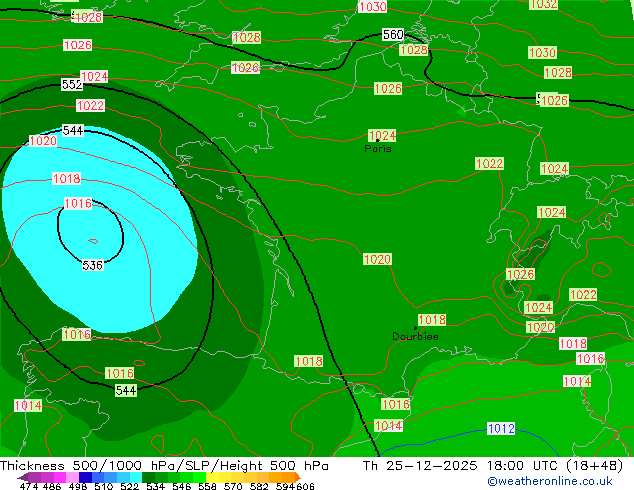634x490 pixels.
Task: Click the 1030 label at top center
Action: [372, 7]
